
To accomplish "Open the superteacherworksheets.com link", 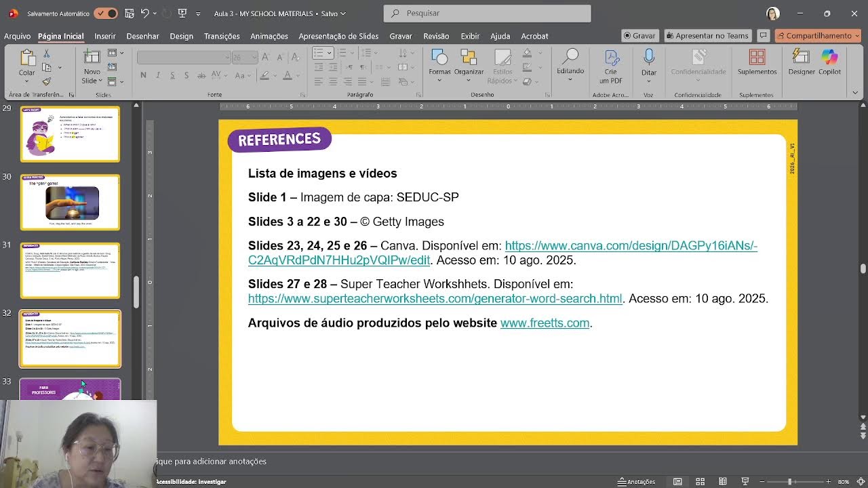I will coord(435,298).
